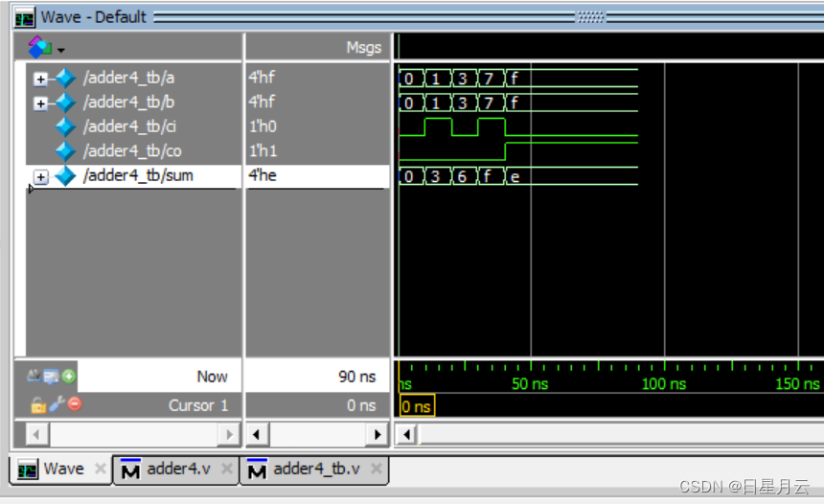Delete cursor with red minus icon
The height and width of the screenshot is (504, 824).
75,403
